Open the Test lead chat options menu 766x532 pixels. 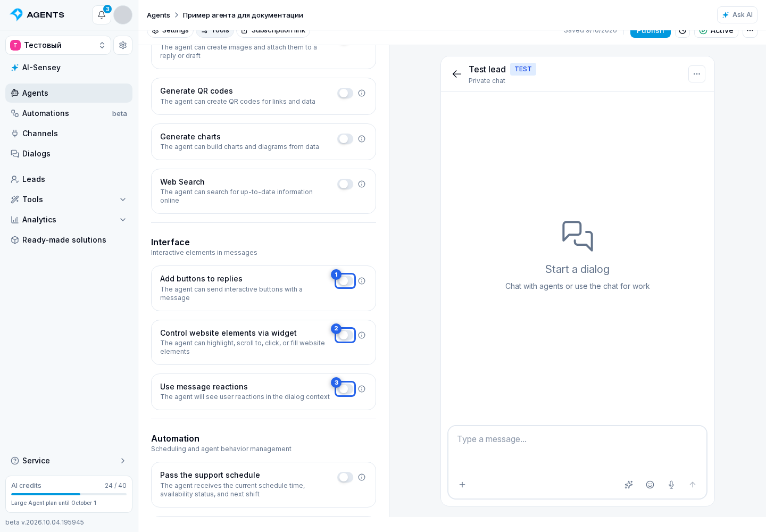(697, 74)
